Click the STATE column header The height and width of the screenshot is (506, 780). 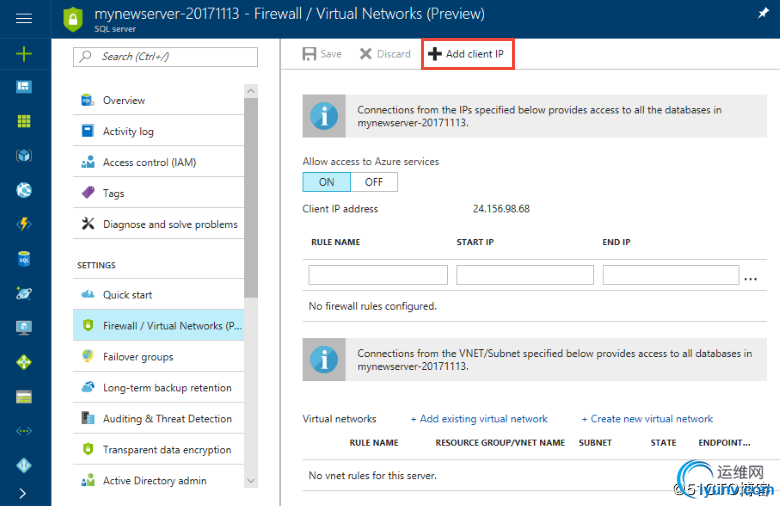click(x=663, y=443)
